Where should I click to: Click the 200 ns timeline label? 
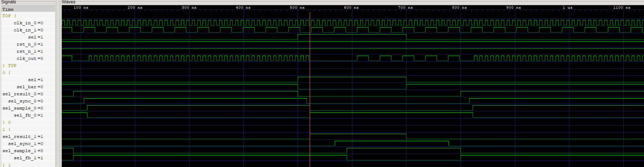click(135, 8)
